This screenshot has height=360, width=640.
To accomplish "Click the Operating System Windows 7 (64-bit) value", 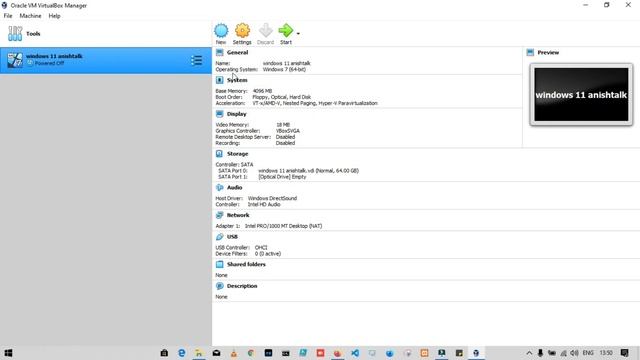I will tap(284, 69).
